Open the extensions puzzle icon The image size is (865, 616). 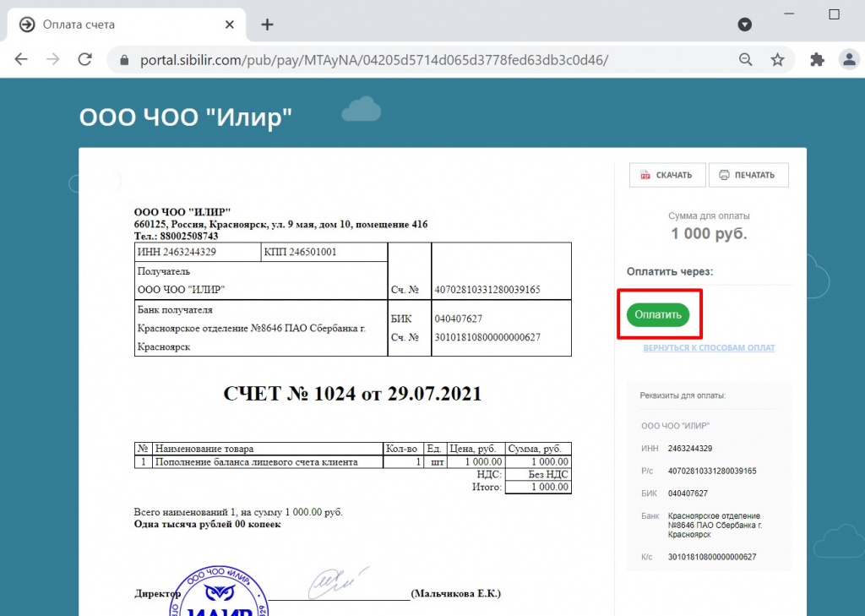tap(817, 60)
